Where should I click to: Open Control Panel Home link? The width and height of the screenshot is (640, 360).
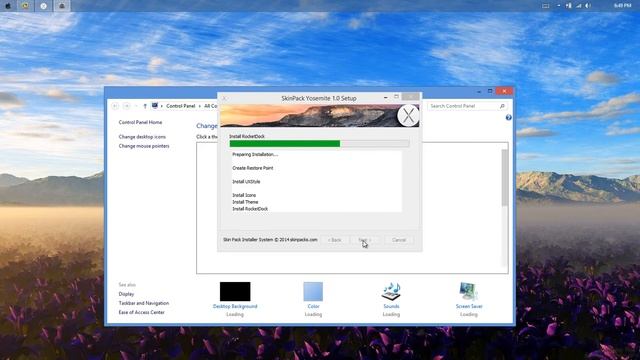coord(140,122)
